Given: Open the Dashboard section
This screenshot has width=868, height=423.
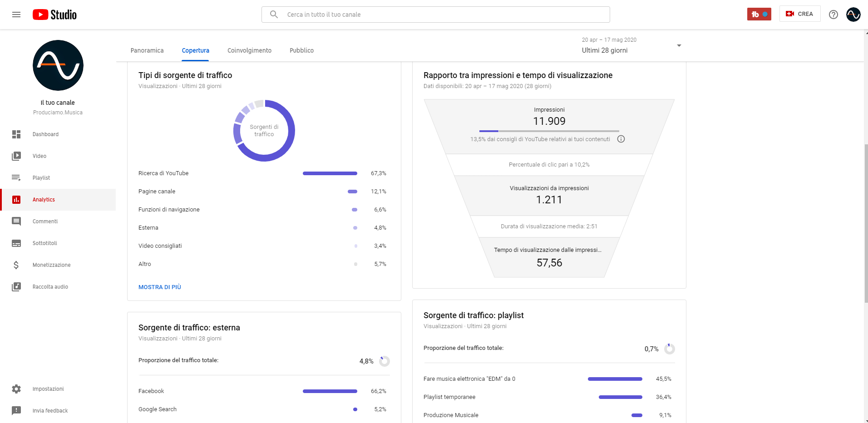Looking at the screenshot, I should click(58, 134).
